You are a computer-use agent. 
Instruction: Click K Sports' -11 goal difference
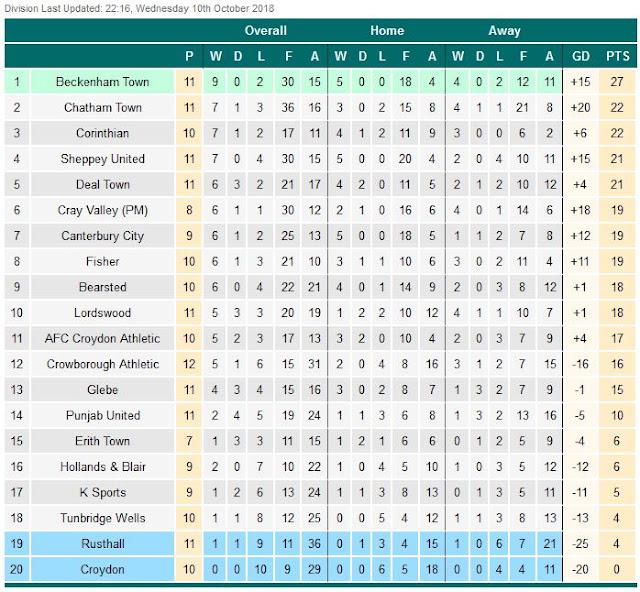580,492
